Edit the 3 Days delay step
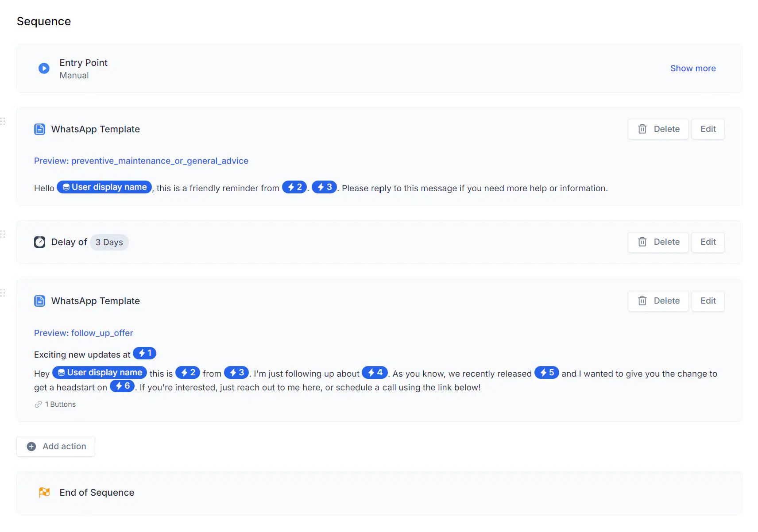Image resolution: width=758 pixels, height=532 pixels. tap(708, 242)
